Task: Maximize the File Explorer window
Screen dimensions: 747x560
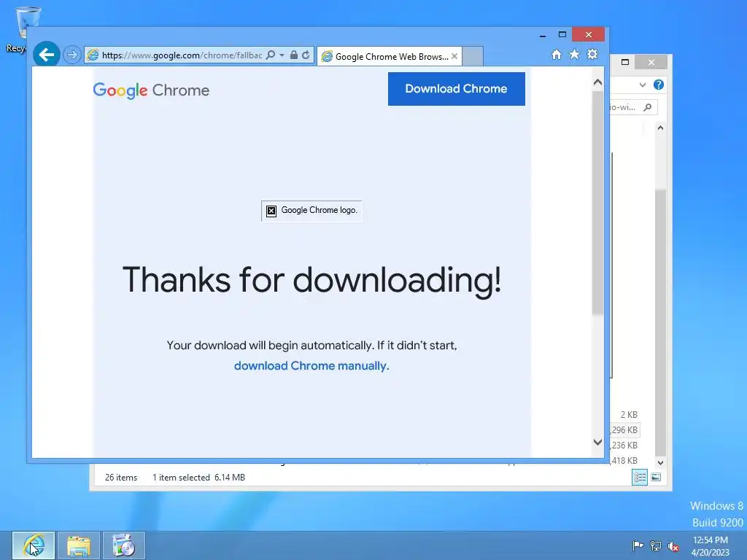Action: [625, 62]
